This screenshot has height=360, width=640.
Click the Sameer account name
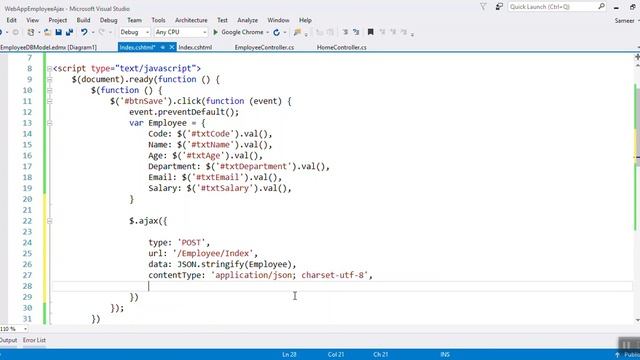(x=624, y=20)
